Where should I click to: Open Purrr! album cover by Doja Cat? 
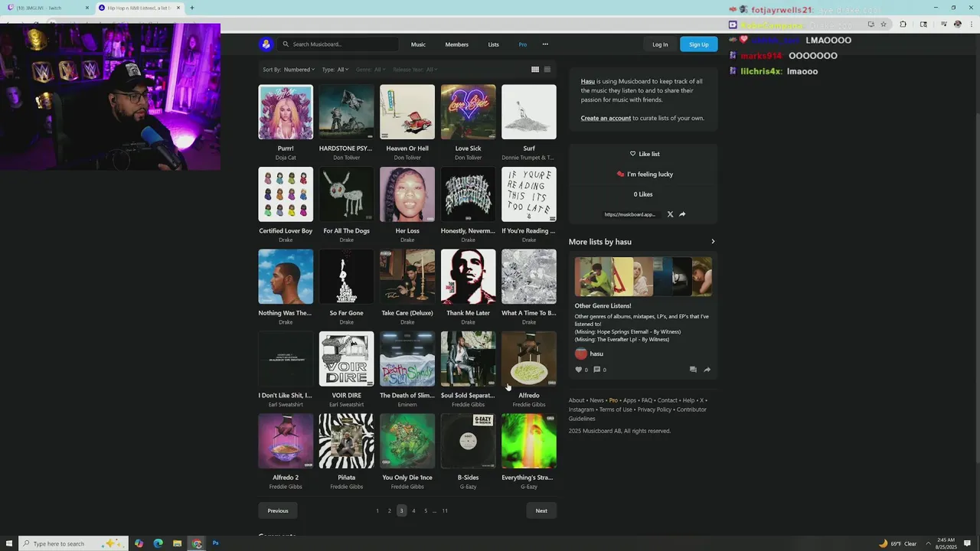[x=286, y=112]
